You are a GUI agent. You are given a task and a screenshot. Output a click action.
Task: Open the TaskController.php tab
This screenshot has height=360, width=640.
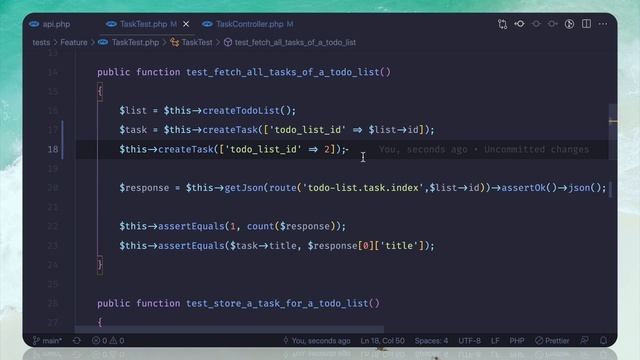[x=248, y=24]
